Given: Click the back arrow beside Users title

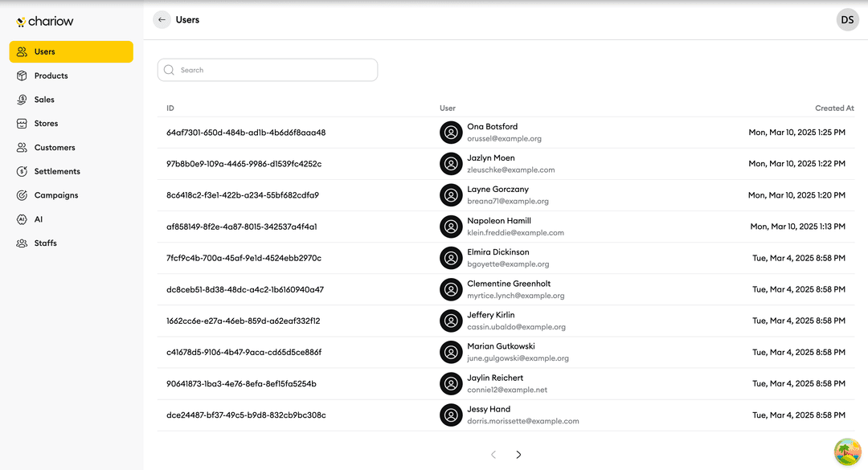Looking at the screenshot, I should [x=162, y=20].
